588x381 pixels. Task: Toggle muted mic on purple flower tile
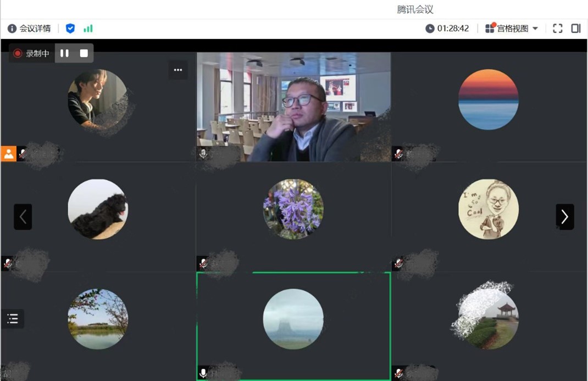coord(203,264)
